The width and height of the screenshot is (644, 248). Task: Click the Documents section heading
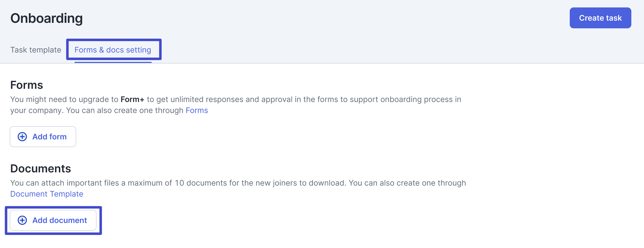pyautogui.click(x=41, y=169)
